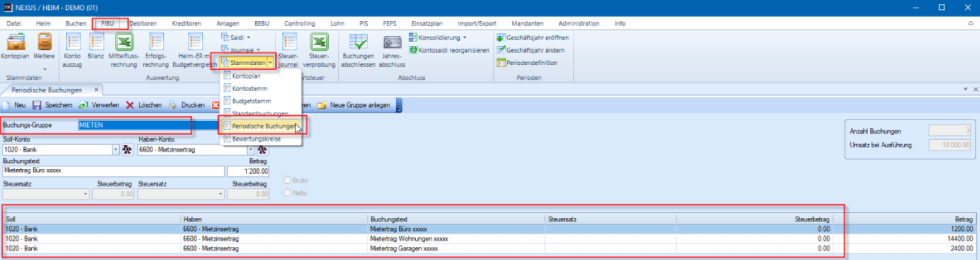
Task: Click the Neu toolbar button
Action: 15,105
